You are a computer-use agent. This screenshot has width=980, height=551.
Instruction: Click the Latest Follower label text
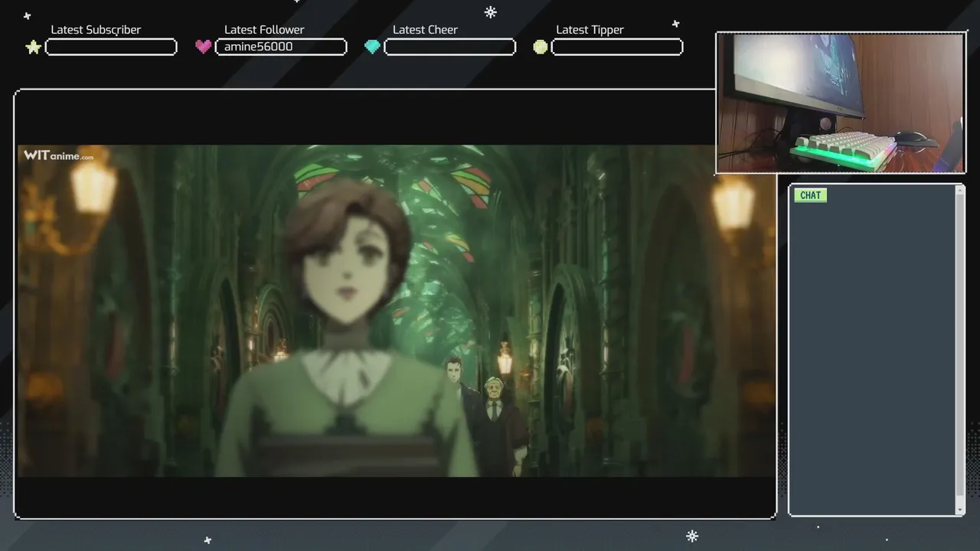pos(264,30)
